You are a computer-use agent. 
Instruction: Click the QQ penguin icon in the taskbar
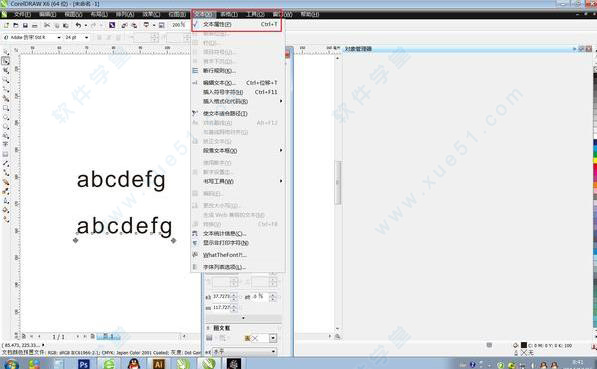[x=134, y=364]
